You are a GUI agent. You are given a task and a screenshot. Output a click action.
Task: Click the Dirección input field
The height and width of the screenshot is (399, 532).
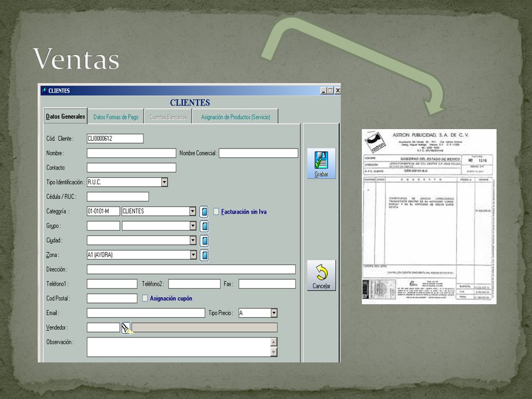191,269
